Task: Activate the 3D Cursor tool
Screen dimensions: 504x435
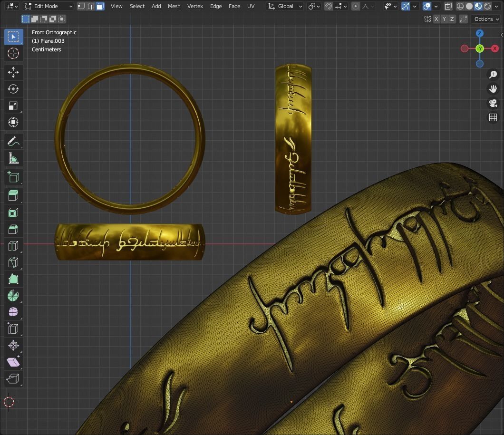Action: [13, 53]
